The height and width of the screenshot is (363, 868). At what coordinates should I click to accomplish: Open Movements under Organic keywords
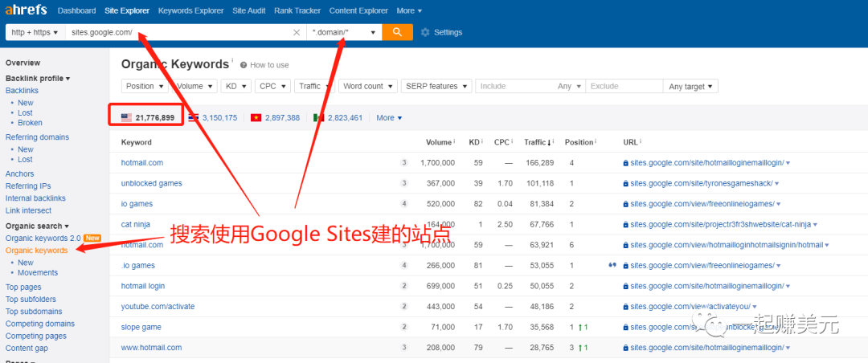click(38, 273)
